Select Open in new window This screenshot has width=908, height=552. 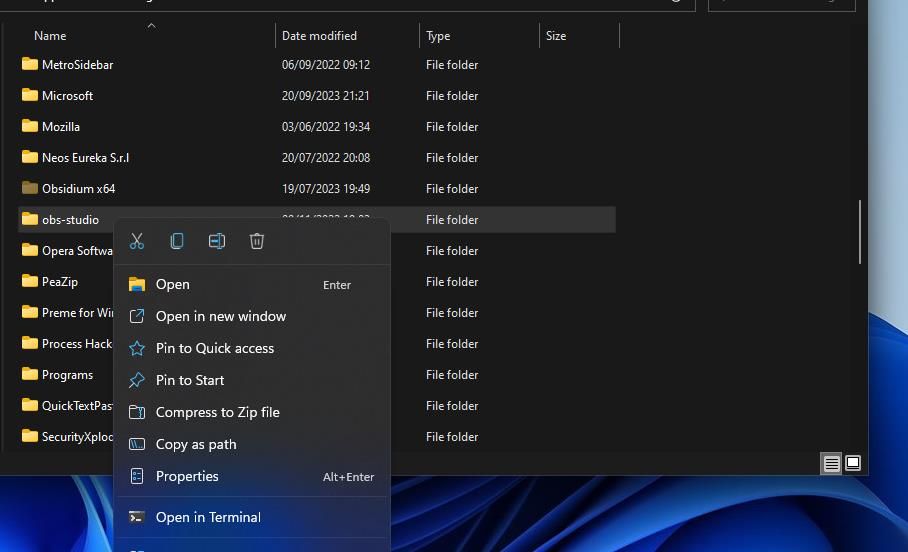tap(221, 316)
